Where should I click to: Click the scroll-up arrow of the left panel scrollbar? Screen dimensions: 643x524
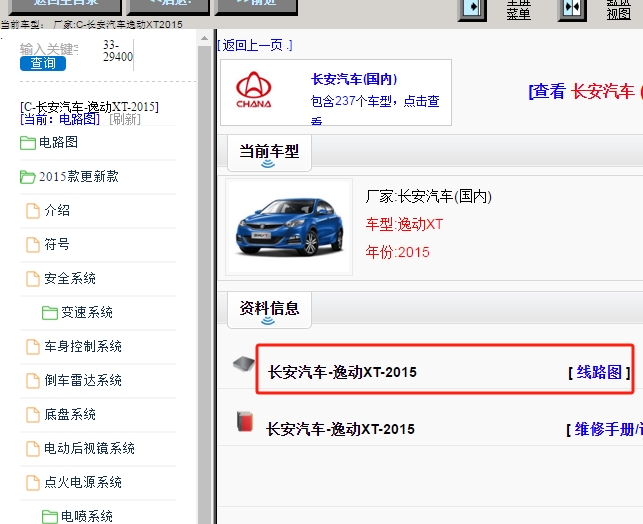point(204,39)
